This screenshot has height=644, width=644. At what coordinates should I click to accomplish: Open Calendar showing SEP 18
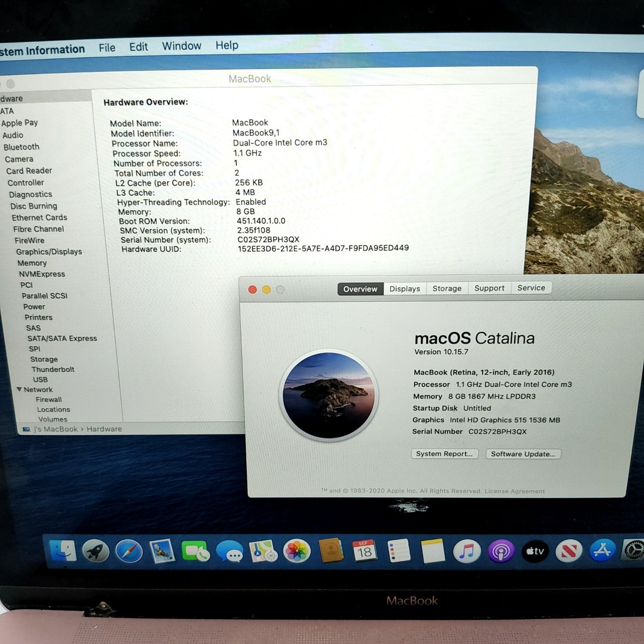coord(365,550)
